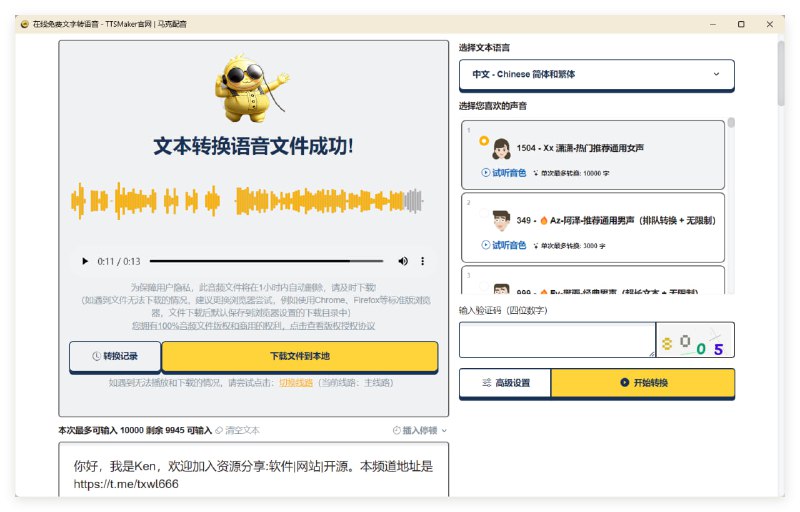Screen dimensions: 800x512
Task: Click 单次最多转换 10000 字 text
Action: point(575,173)
